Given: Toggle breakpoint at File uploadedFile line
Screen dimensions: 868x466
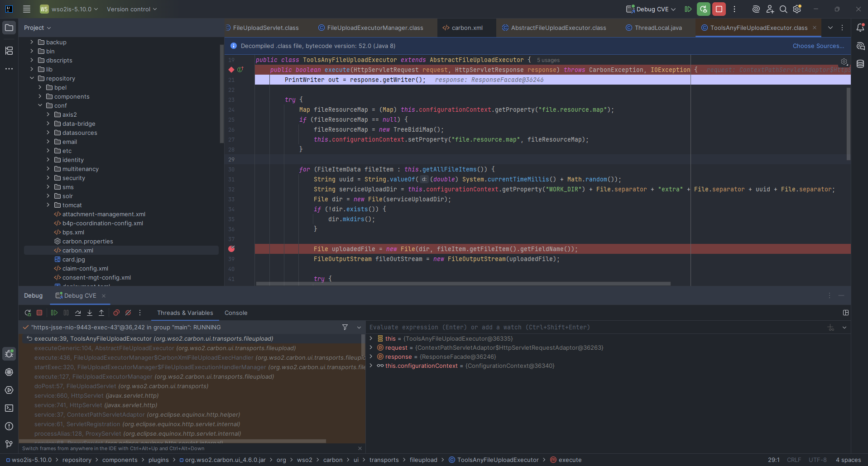Looking at the screenshot, I should [x=231, y=249].
